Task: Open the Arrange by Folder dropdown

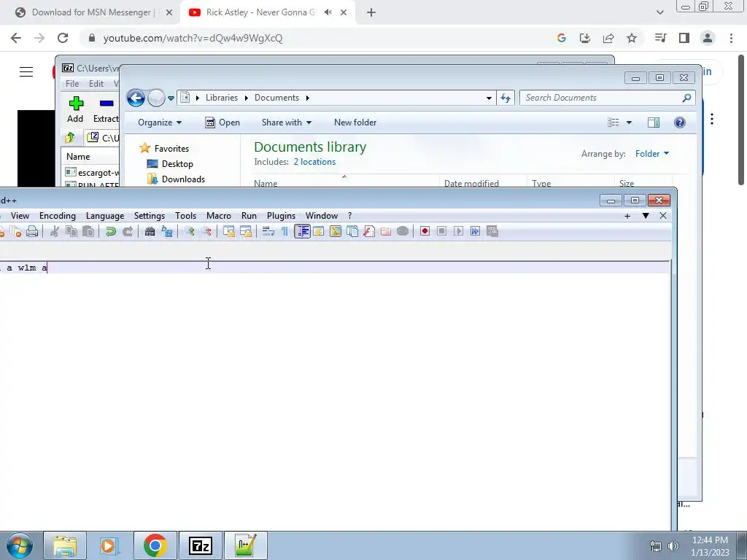Action: click(651, 154)
